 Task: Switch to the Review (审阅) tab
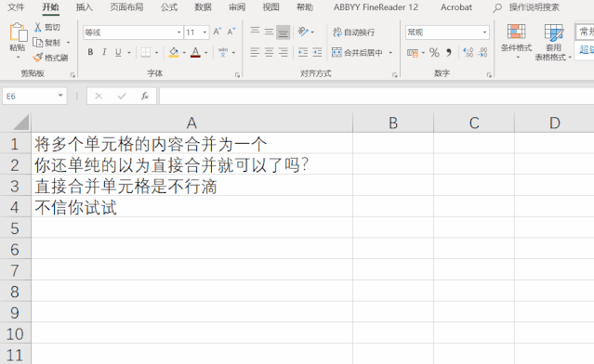click(x=237, y=7)
